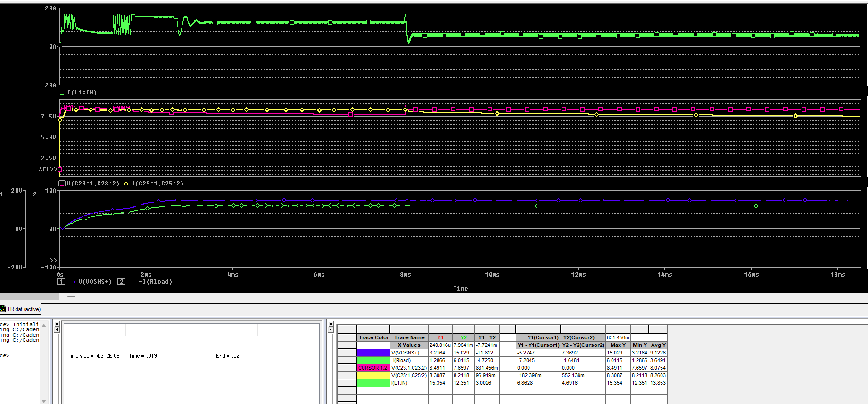
Task: Click the 6.8628 cell in I(L1:IN) row
Action: [x=538, y=383]
